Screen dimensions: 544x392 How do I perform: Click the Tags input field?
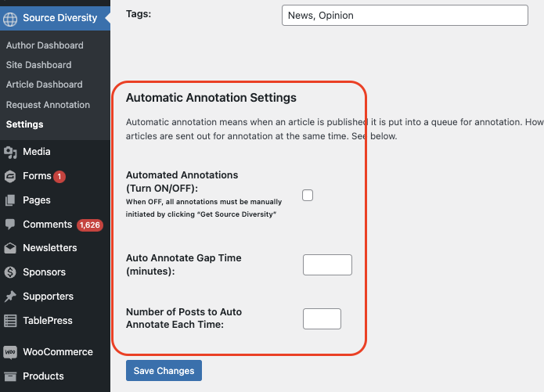(405, 16)
